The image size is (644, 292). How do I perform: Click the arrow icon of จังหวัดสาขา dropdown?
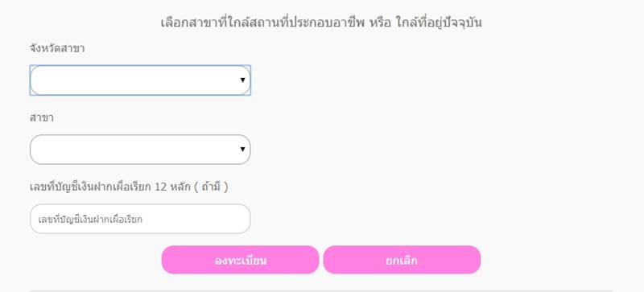click(x=243, y=80)
